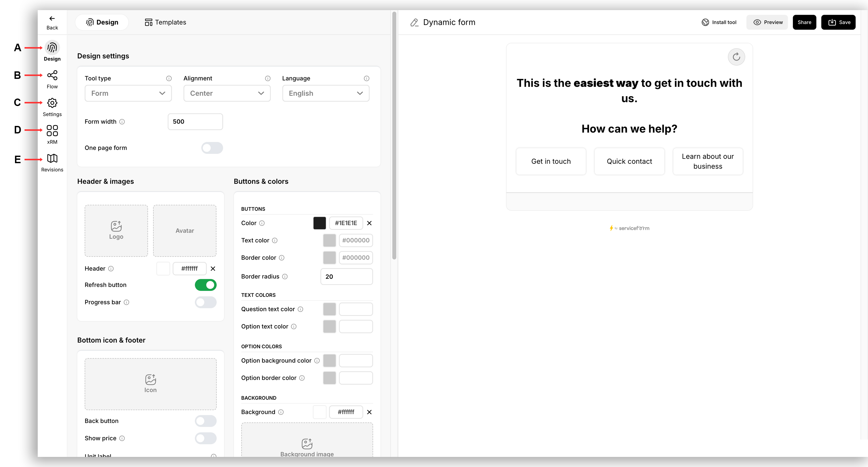Click the Option border color info icon
This screenshot has height=467, width=868.
point(302,378)
